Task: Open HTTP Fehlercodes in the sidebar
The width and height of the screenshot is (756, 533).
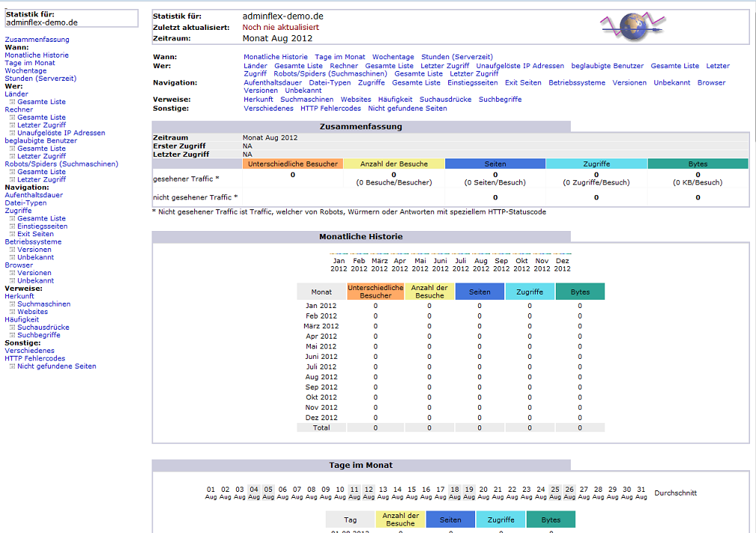Action: point(34,358)
